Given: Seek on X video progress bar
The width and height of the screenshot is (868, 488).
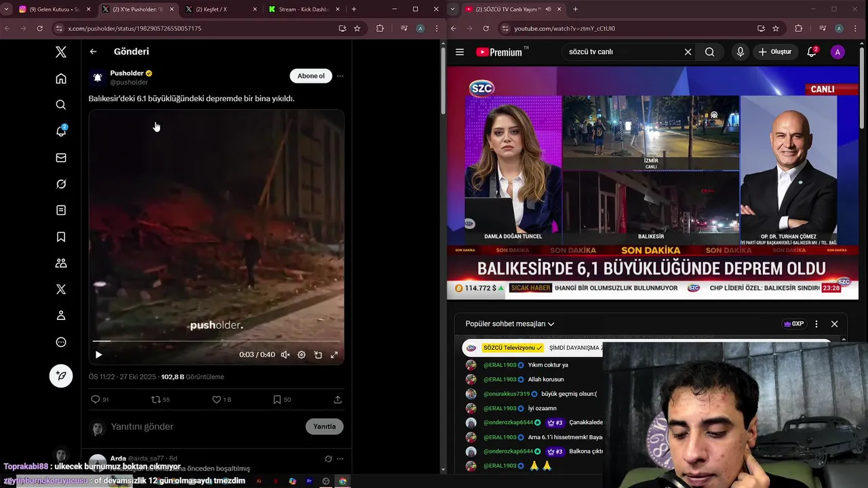Looking at the screenshot, I should pos(216,341).
